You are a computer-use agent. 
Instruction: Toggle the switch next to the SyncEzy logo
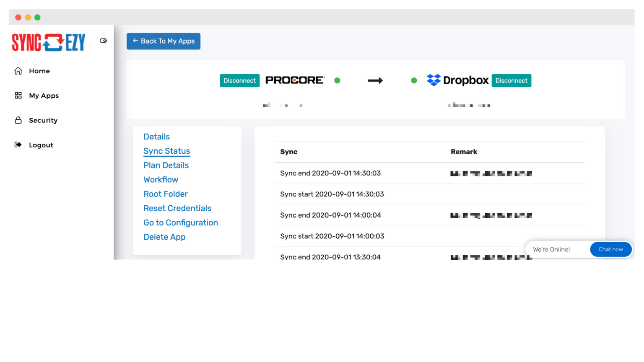(x=103, y=40)
